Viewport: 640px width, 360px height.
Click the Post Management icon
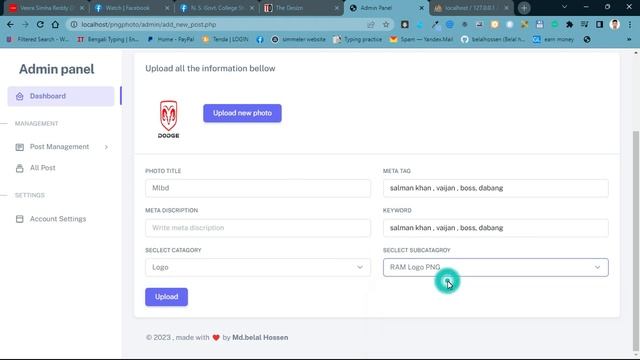click(20, 147)
